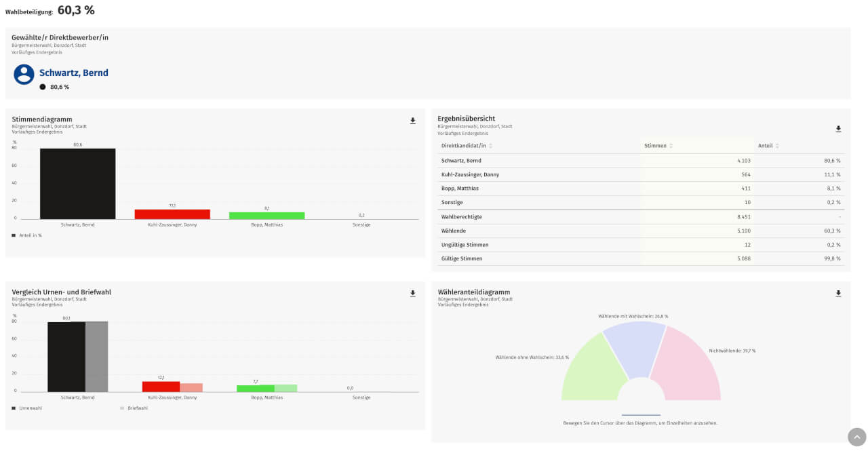
Task: Click the black Schwartz bar in Stimmendiagramm
Action: tap(77, 183)
